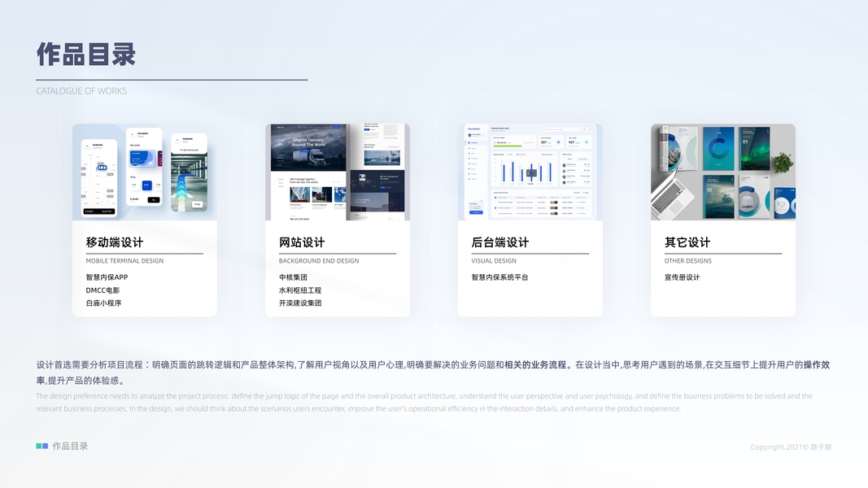
Task: Click the 智慧内保APP entry
Action: pos(107,277)
